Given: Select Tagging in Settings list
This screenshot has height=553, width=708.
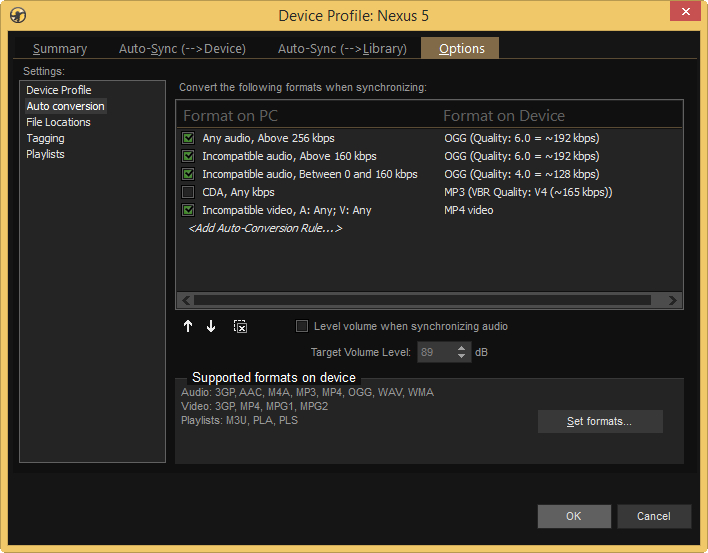Looking at the screenshot, I should pos(45,138).
